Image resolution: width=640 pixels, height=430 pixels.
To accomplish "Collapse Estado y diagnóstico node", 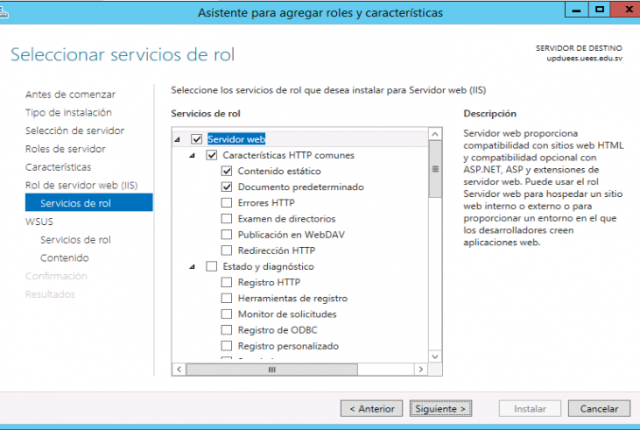I will coord(192,267).
